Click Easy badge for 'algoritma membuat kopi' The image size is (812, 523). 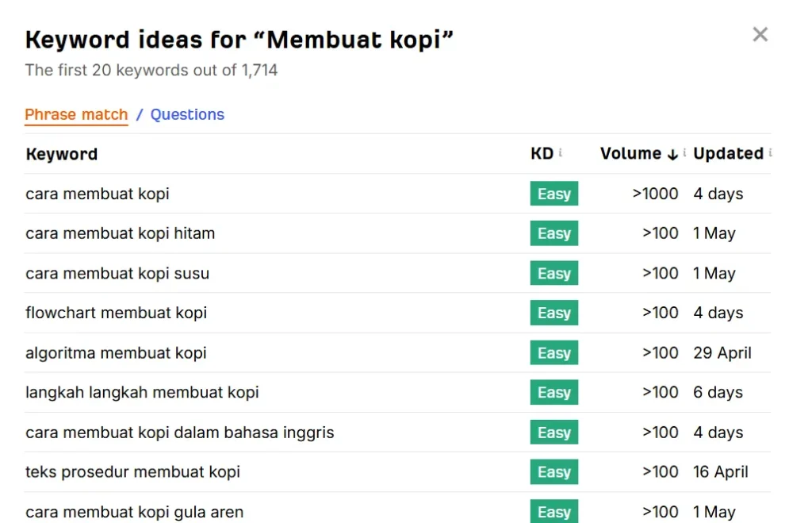[x=554, y=352]
